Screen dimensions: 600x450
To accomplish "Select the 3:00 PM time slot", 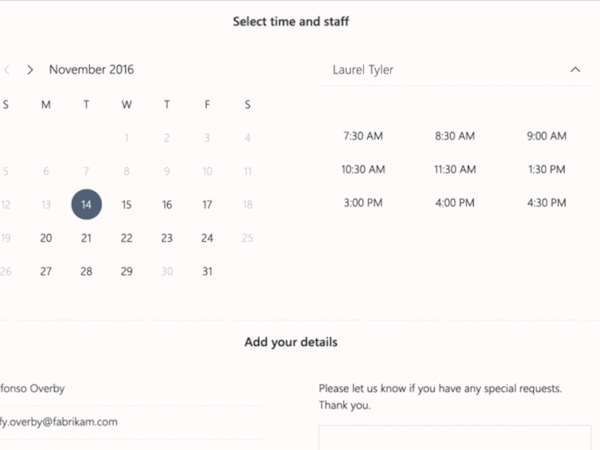I will 362,204.
